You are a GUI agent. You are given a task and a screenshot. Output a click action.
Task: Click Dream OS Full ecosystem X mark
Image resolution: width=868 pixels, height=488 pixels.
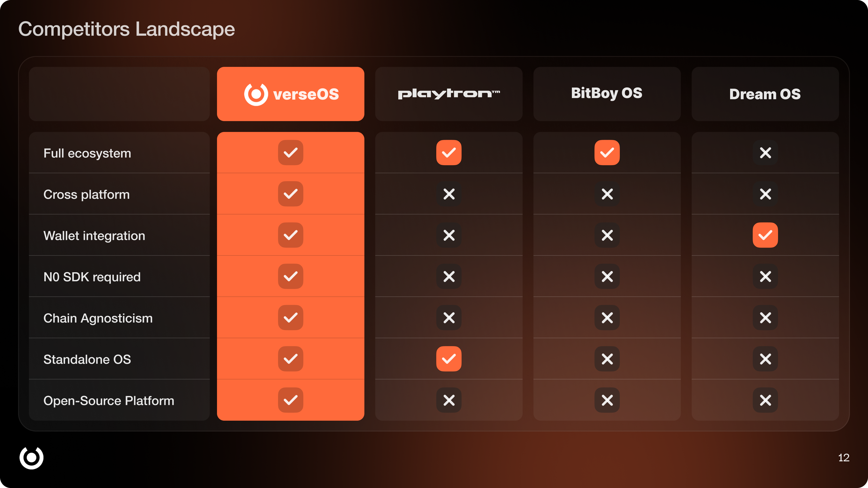click(765, 152)
